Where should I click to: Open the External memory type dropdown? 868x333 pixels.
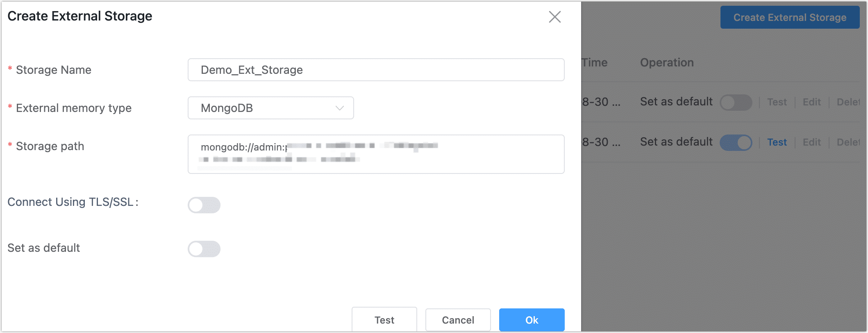point(270,108)
